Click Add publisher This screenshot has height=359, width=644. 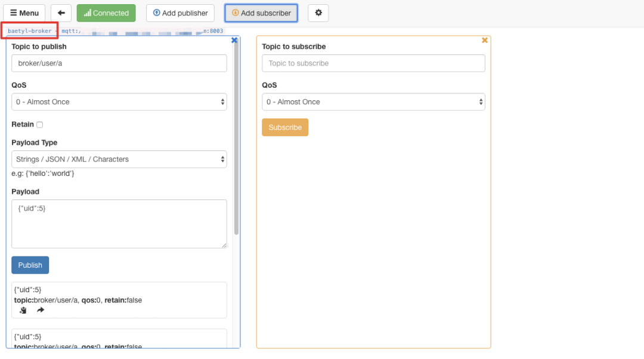click(x=180, y=13)
